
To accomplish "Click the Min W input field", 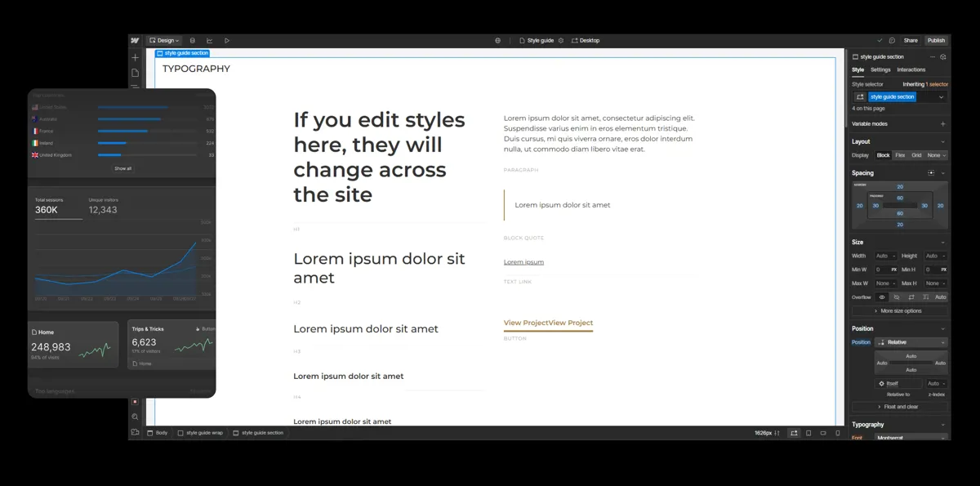I will click(x=881, y=270).
